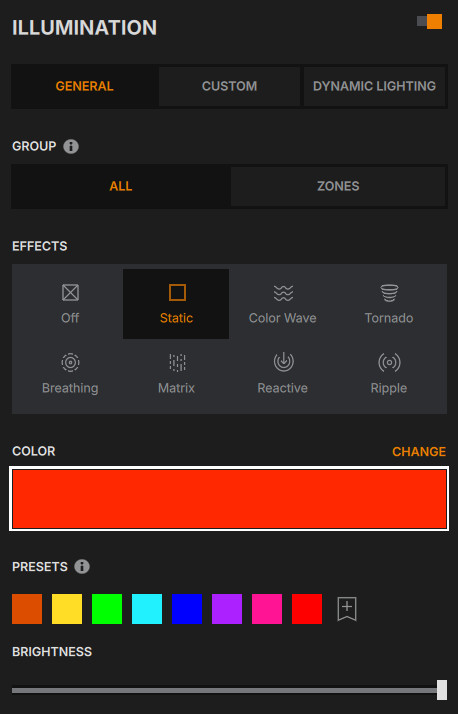Choose the Static effect icon
This screenshot has width=458, height=714.
coord(177,292)
